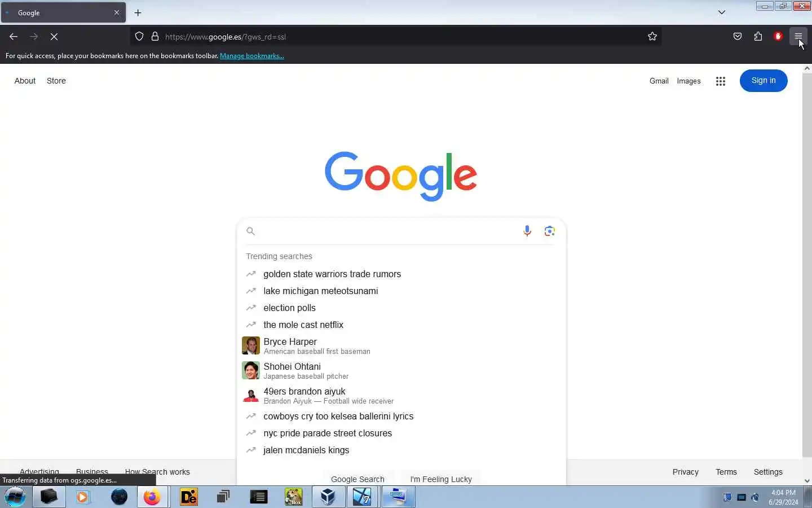Click the URL address bar
This screenshot has height=508, width=812.
coord(395,37)
